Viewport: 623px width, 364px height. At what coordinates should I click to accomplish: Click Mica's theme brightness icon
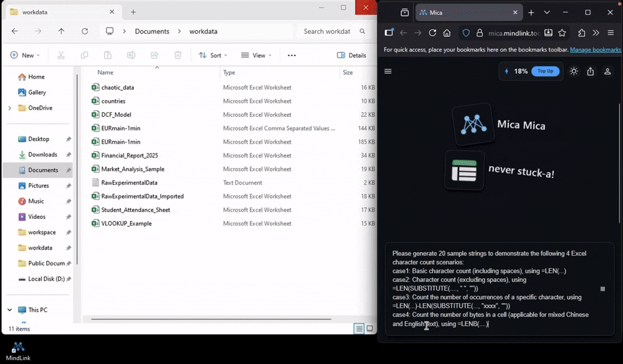[574, 72]
